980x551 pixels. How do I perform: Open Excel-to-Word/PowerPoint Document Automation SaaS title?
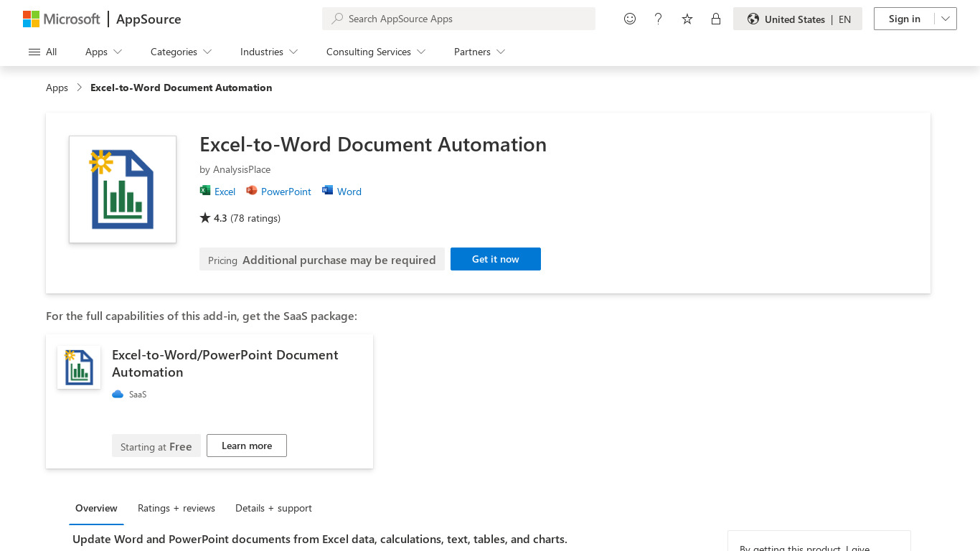click(225, 364)
